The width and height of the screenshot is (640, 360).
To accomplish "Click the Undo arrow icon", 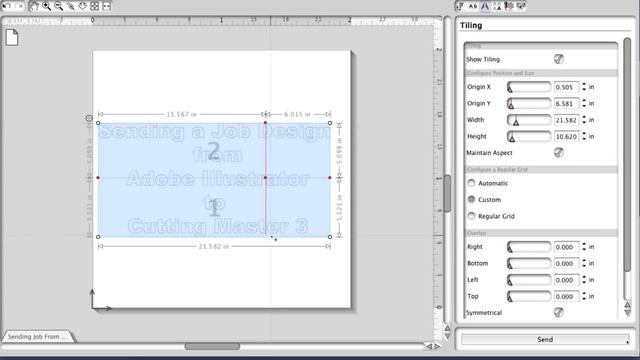I will (x=7, y=6).
